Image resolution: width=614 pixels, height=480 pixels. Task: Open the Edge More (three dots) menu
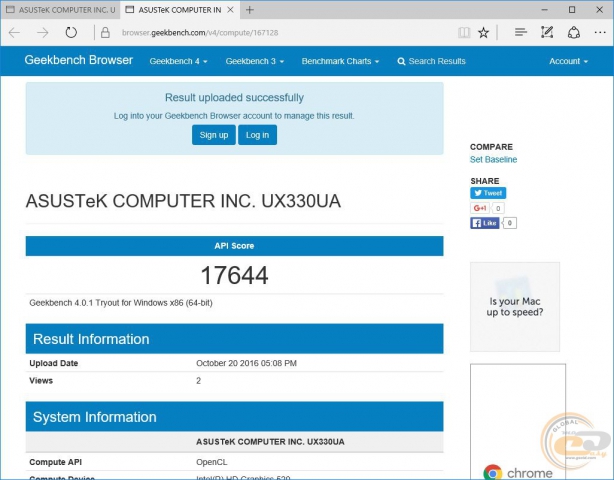point(600,32)
